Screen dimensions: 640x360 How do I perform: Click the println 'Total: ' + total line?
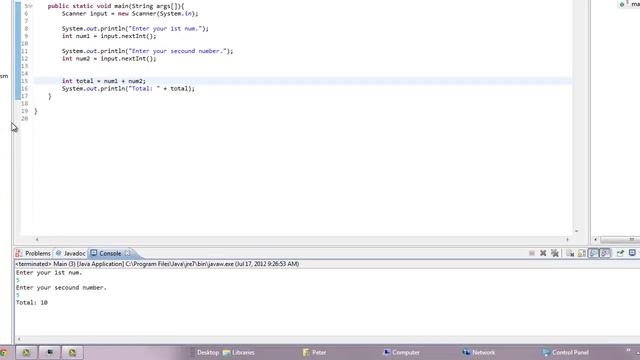(128, 88)
